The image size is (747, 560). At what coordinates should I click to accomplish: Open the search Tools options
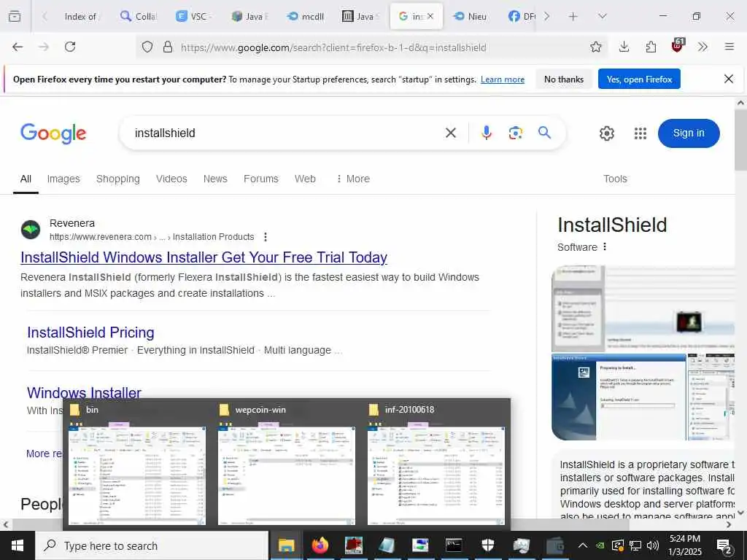(615, 179)
